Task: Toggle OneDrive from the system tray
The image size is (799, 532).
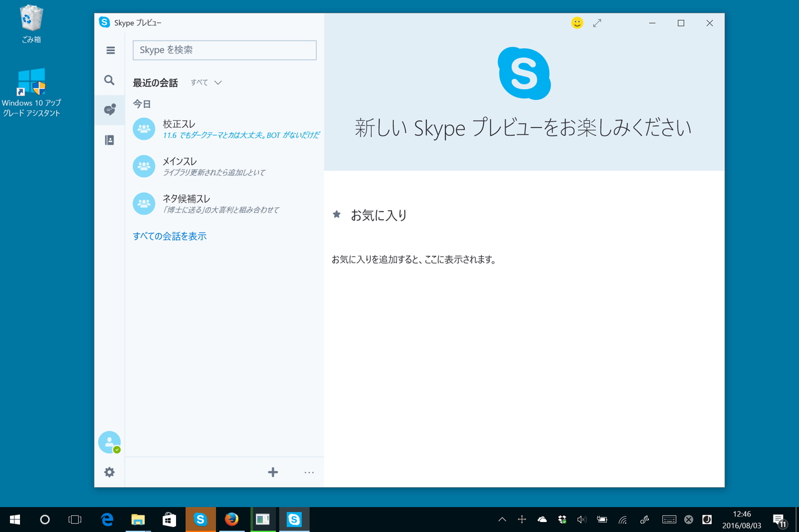Action: (541, 519)
